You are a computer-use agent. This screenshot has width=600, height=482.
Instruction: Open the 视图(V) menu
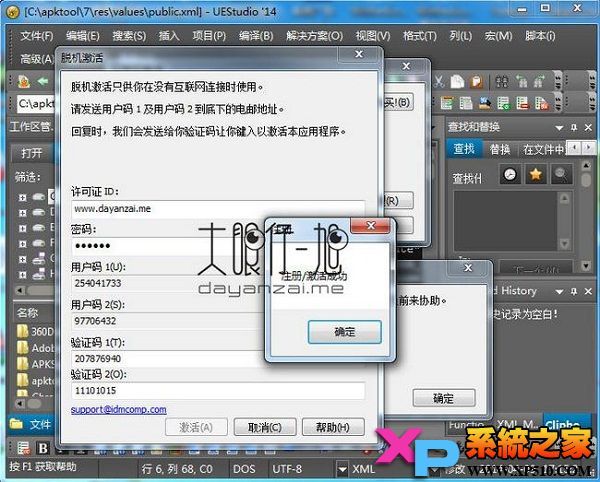(373, 36)
